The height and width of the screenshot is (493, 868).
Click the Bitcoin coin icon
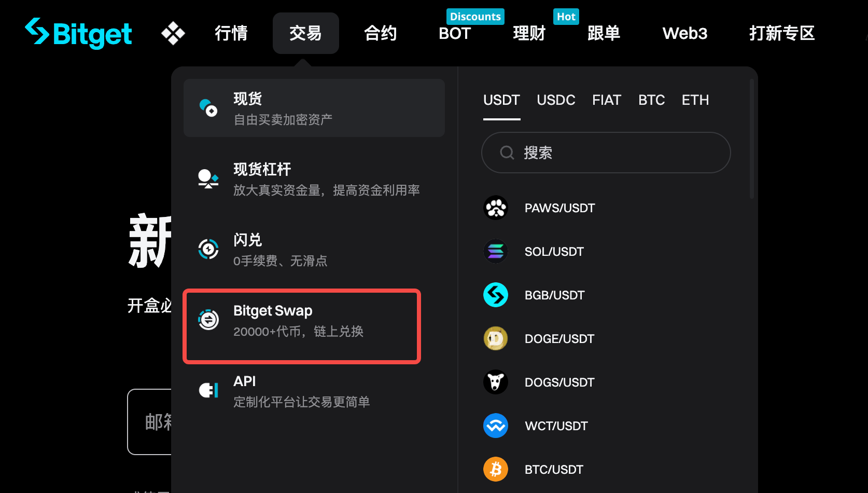coord(496,470)
